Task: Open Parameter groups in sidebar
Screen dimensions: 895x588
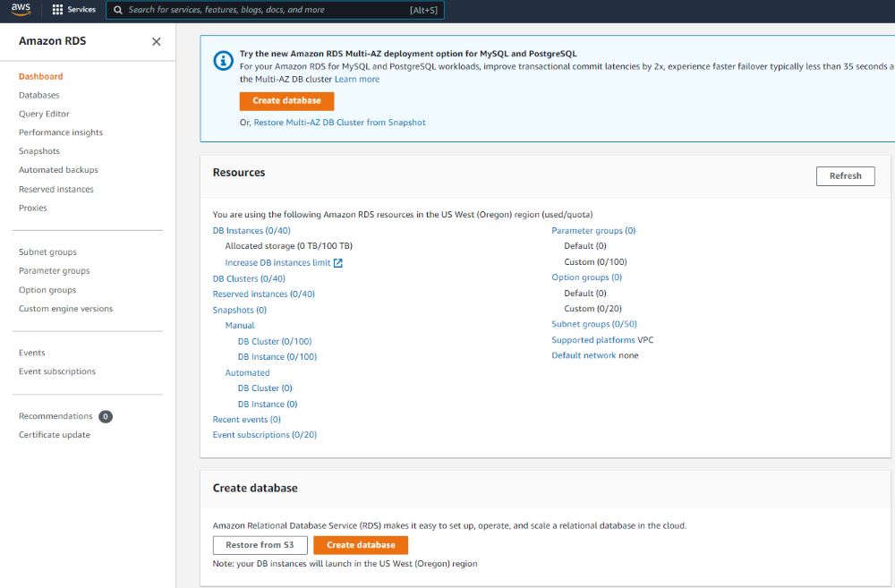Action: click(55, 271)
